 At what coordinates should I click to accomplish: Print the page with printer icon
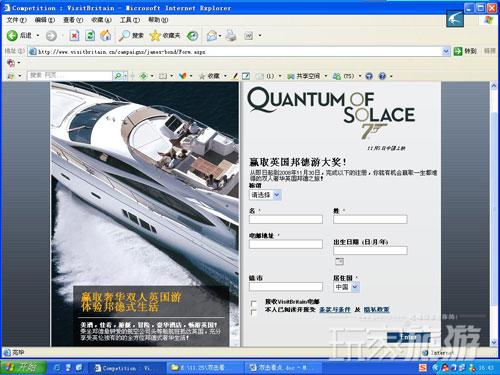pyautogui.click(x=231, y=35)
